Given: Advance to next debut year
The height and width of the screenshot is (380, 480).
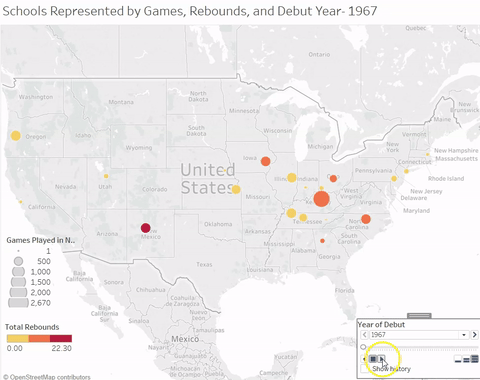Looking at the screenshot, I should point(474,335).
